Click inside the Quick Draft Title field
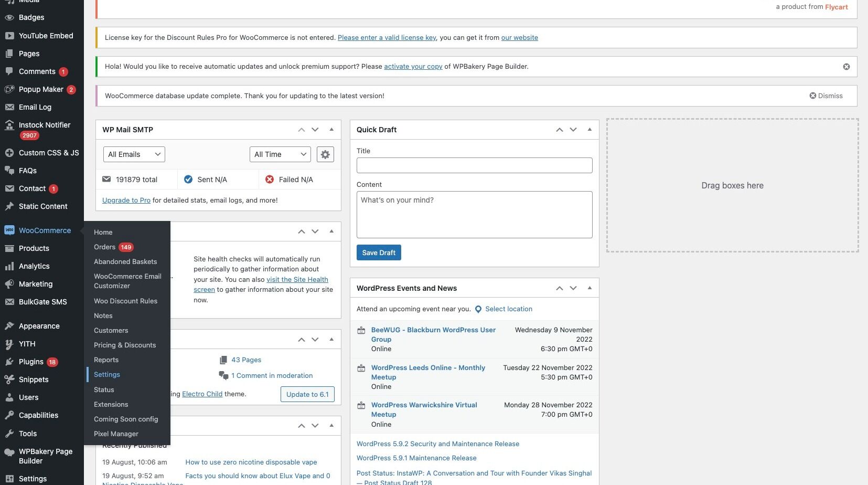Image resolution: width=868 pixels, height=485 pixels. point(474,165)
